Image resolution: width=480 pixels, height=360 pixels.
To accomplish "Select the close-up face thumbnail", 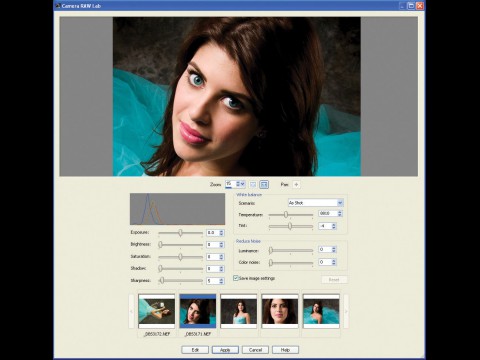I will [280, 311].
